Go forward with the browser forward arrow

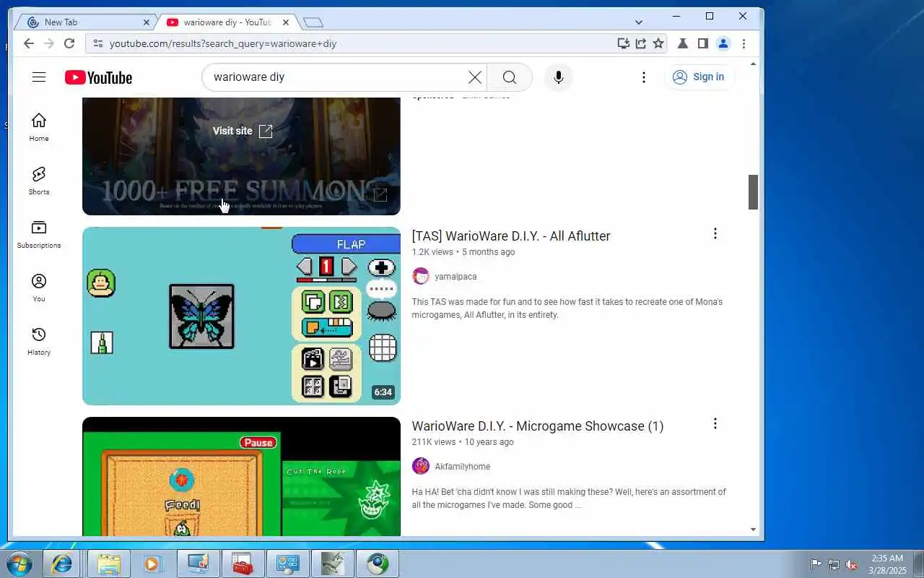pyautogui.click(x=49, y=43)
